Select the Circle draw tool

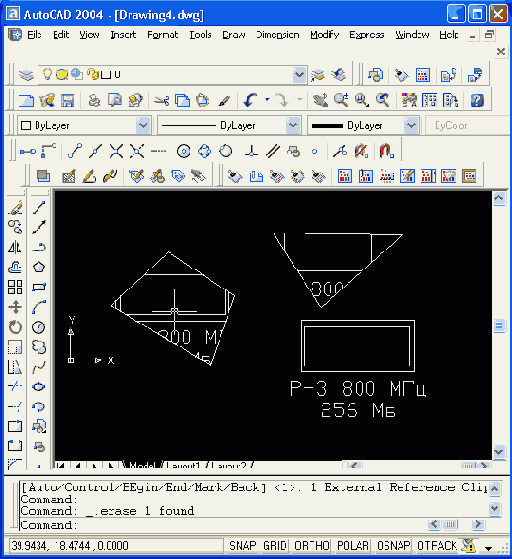coord(39,327)
